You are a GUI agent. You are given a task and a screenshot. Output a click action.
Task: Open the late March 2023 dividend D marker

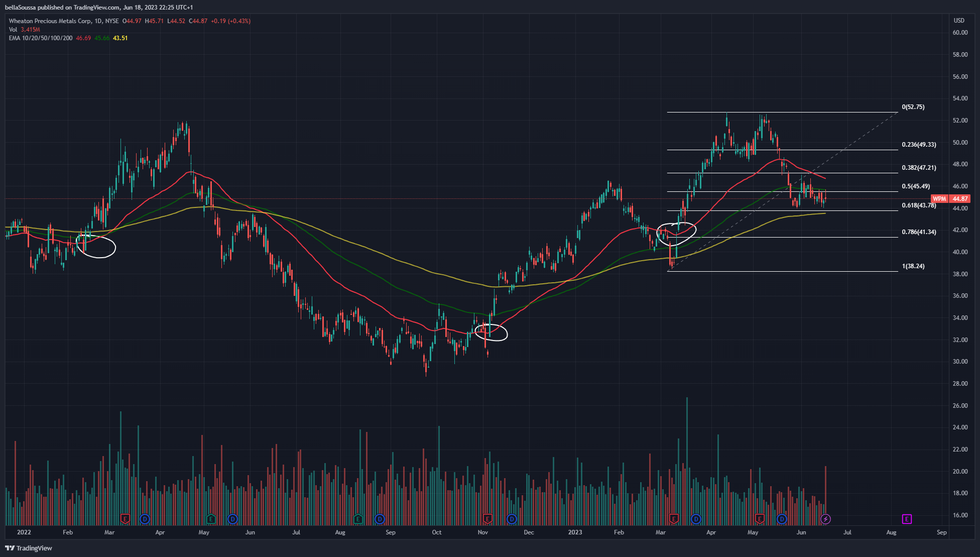(x=696, y=519)
